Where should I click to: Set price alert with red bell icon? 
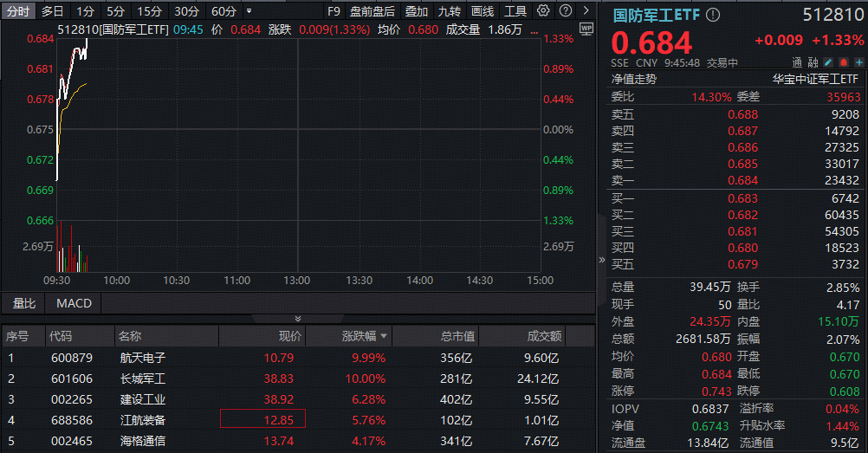844,62
